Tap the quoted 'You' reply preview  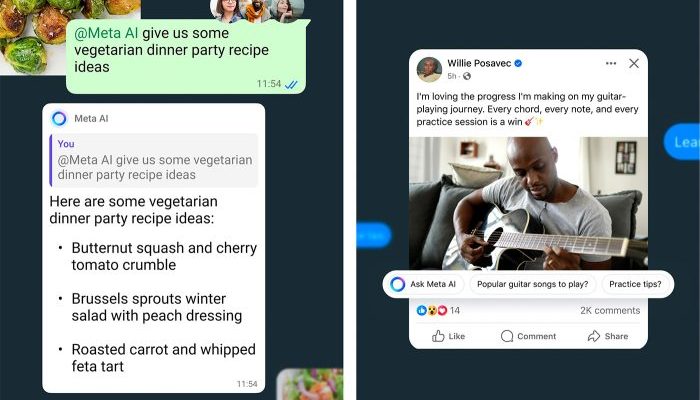(x=154, y=160)
